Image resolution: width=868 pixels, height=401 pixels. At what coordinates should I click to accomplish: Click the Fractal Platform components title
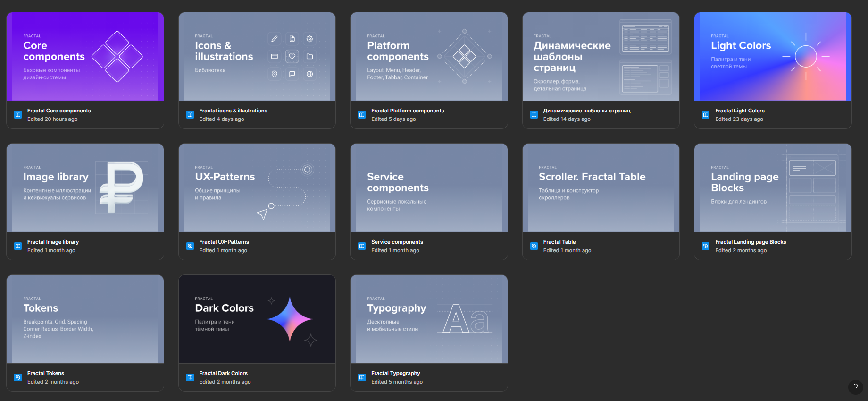pyautogui.click(x=408, y=111)
